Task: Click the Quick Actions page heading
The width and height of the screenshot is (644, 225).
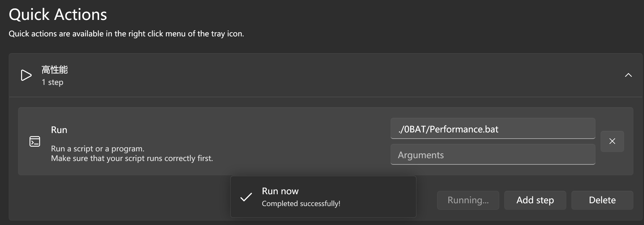Action: click(x=58, y=14)
